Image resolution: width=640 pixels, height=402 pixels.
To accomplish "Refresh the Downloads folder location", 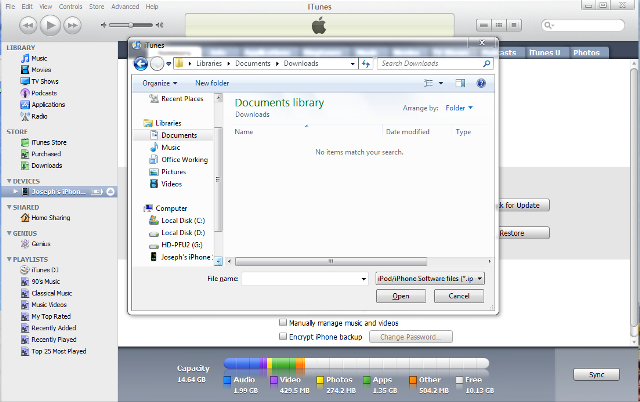I will pyautogui.click(x=366, y=64).
